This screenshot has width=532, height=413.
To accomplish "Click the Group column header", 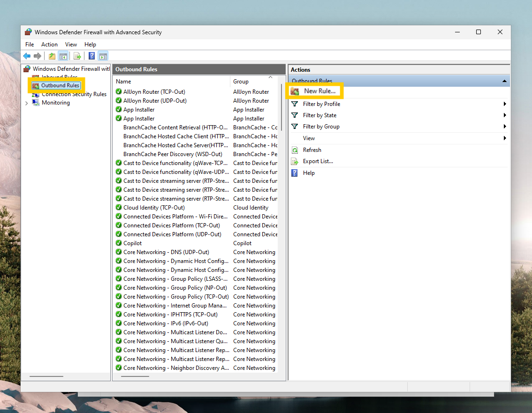I will tap(254, 82).
